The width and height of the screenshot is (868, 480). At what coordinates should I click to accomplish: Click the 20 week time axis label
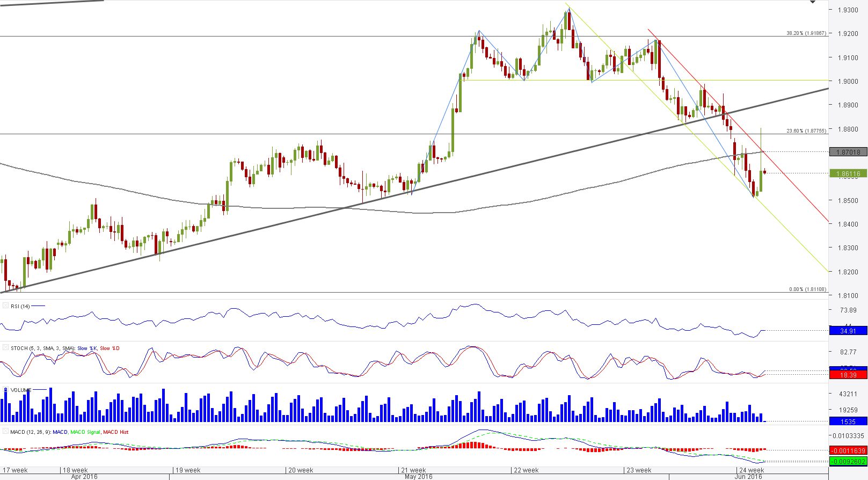click(x=301, y=470)
